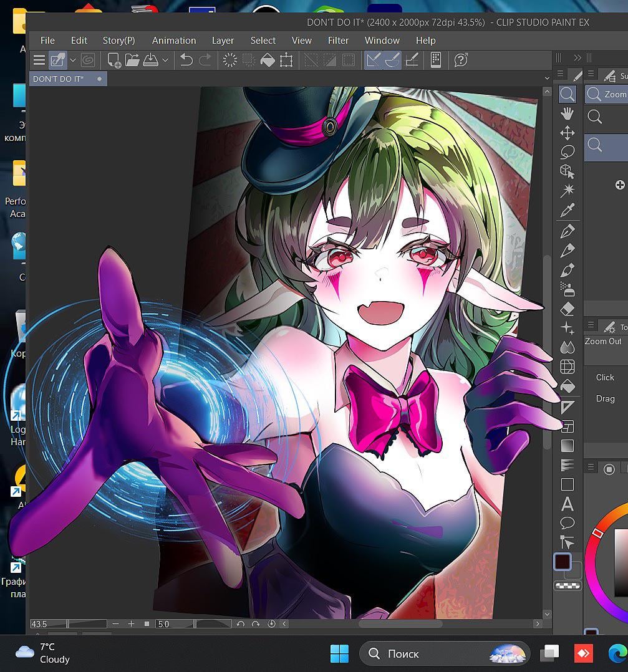The image size is (628, 672).
Task: Open the Filter menu
Action: pyautogui.click(x=338, y=40)
